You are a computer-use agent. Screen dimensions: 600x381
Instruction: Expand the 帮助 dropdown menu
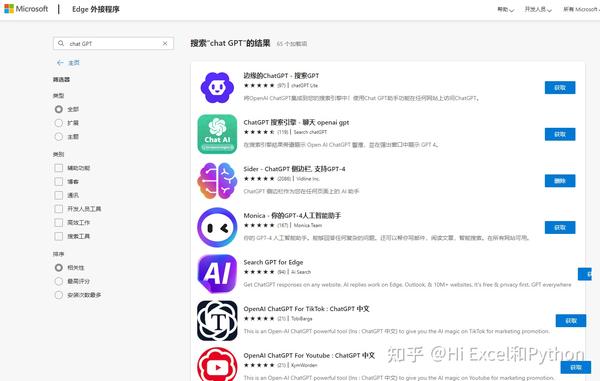(505, 9)
